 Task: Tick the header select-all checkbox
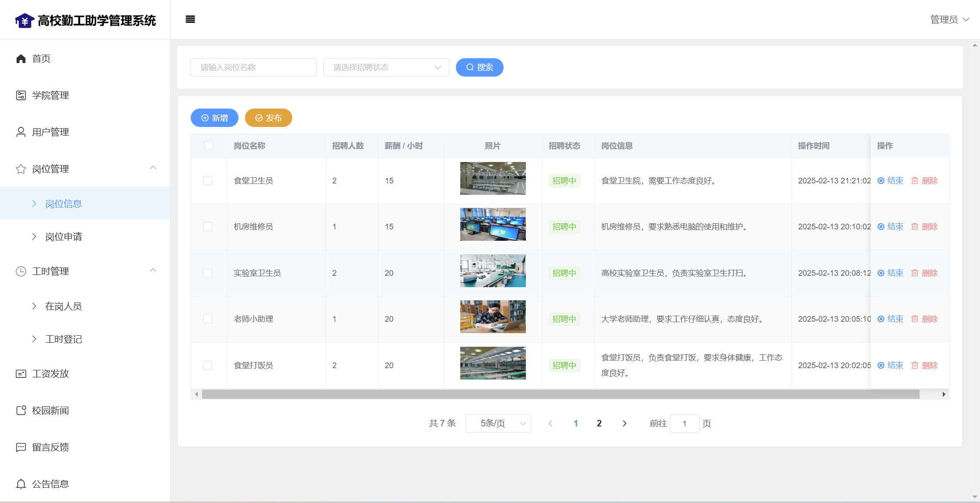point(209,146)
